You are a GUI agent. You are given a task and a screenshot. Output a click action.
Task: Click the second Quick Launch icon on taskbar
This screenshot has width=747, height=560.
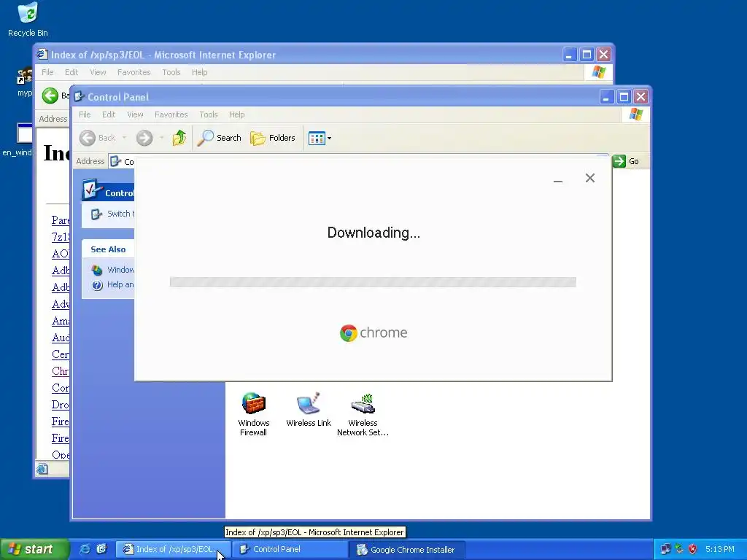(x=101, y=549)
